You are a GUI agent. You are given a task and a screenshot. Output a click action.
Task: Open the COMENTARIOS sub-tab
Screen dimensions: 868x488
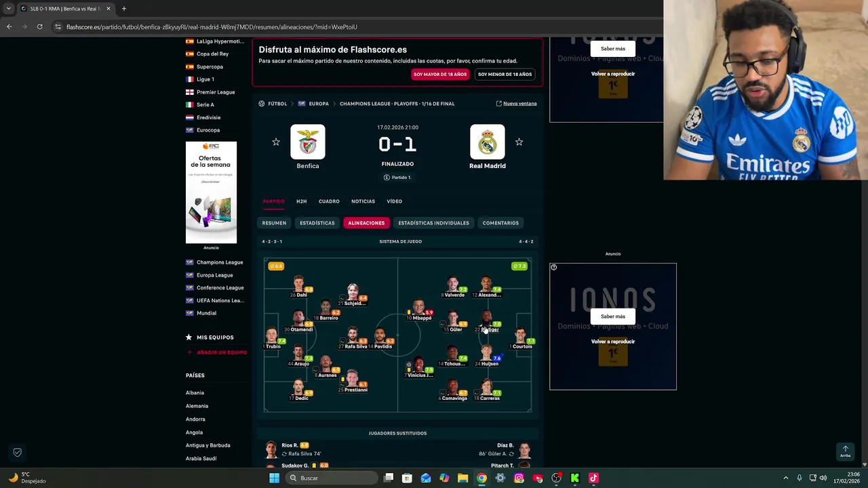(500, 223)
